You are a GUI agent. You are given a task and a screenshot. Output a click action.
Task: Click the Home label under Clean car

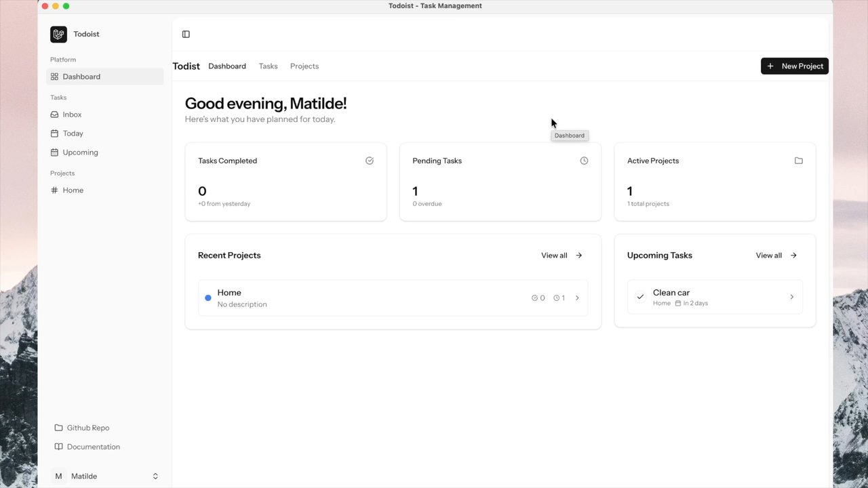pyautogui.click(x=662, y=304)
